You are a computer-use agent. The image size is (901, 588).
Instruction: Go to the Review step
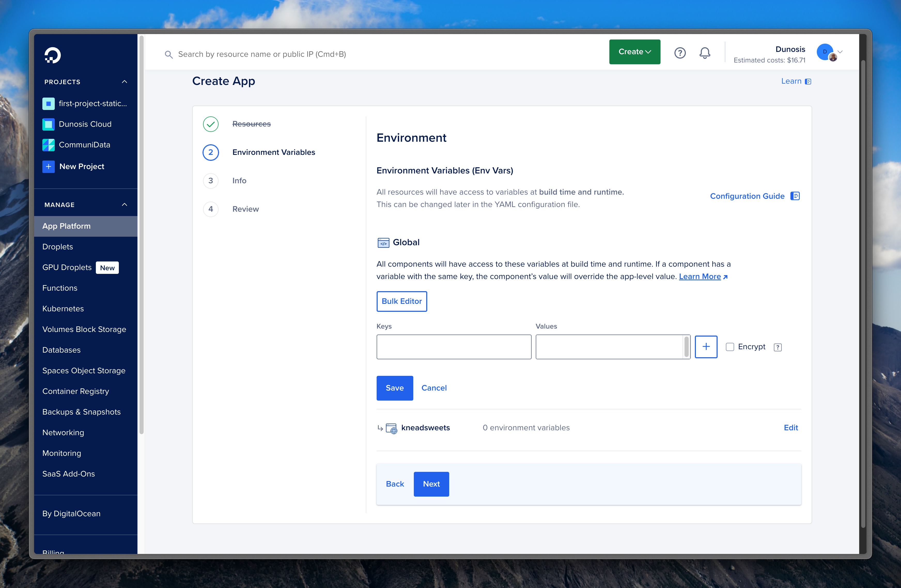click(245, 209)
